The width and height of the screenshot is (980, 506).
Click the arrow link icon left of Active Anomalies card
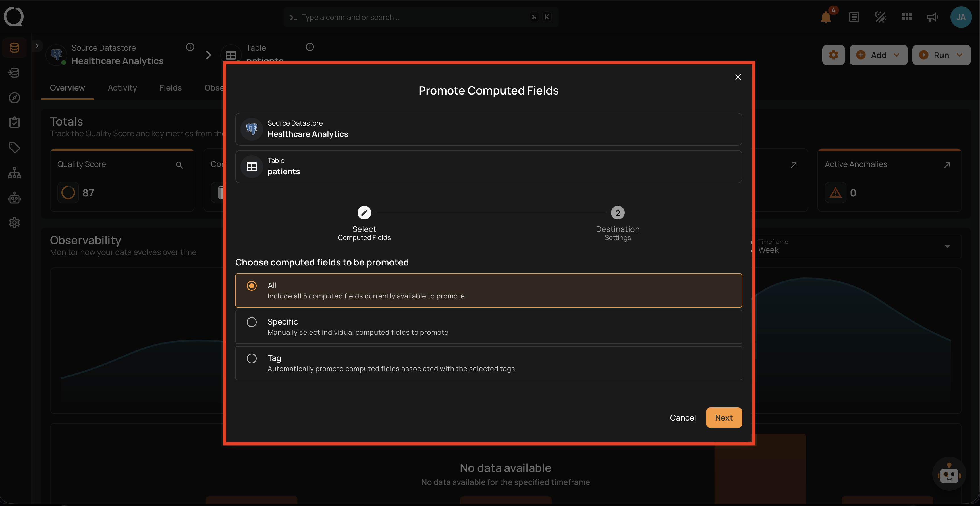(794, 165)
